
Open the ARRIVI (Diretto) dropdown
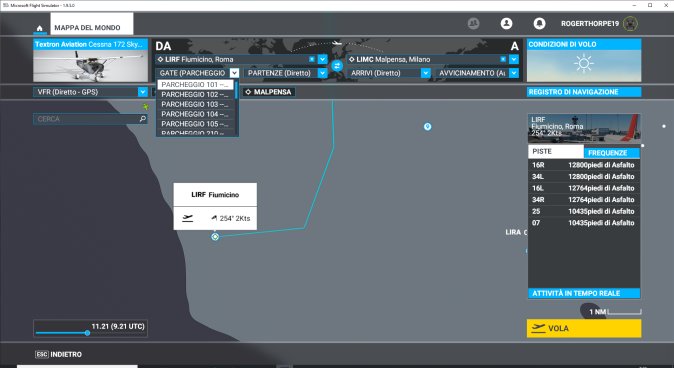point(425,73)
